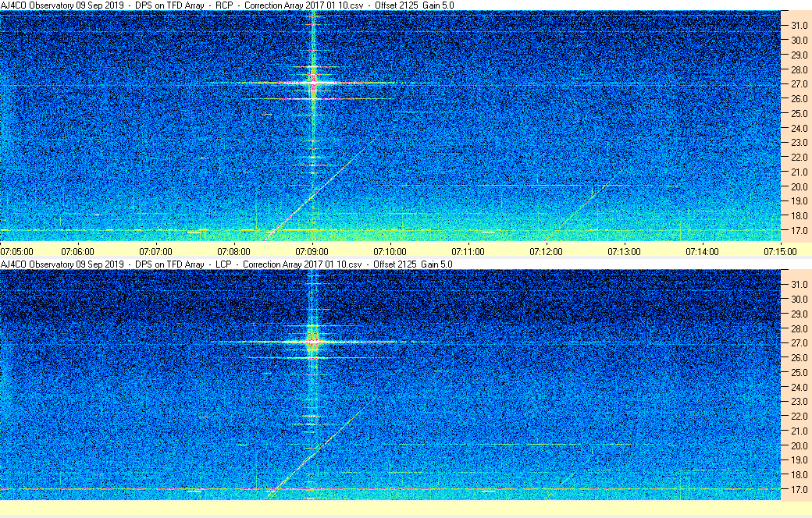Screen dimensions: 812x518
Task: Click the RCP label in the top title
Action: coord(224,5)
